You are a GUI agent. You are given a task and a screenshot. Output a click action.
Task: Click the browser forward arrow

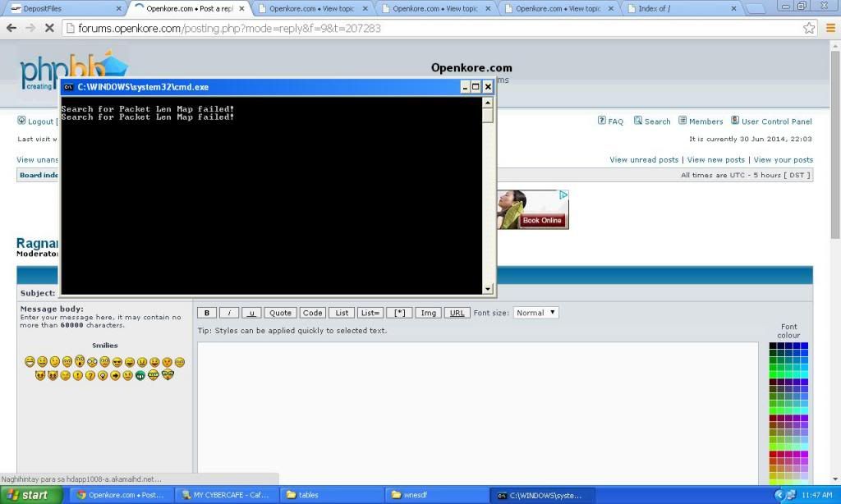(30, 28)
